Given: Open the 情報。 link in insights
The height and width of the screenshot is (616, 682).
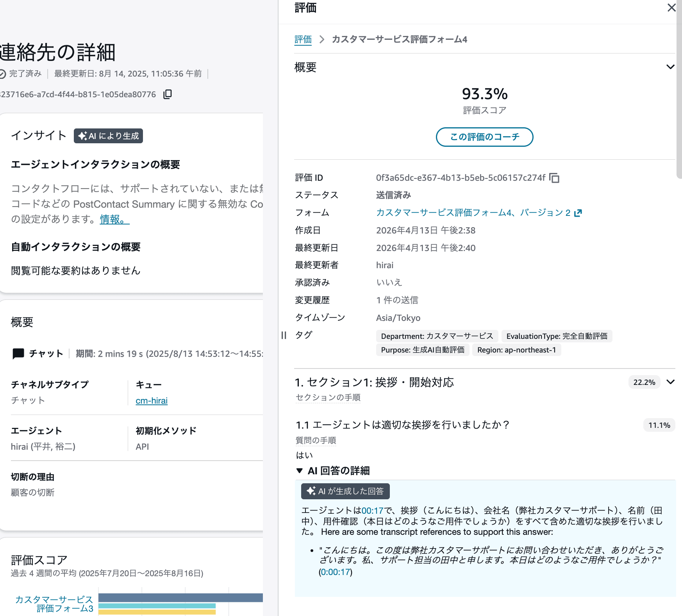Looking at the screenshot, I should 113,220.
